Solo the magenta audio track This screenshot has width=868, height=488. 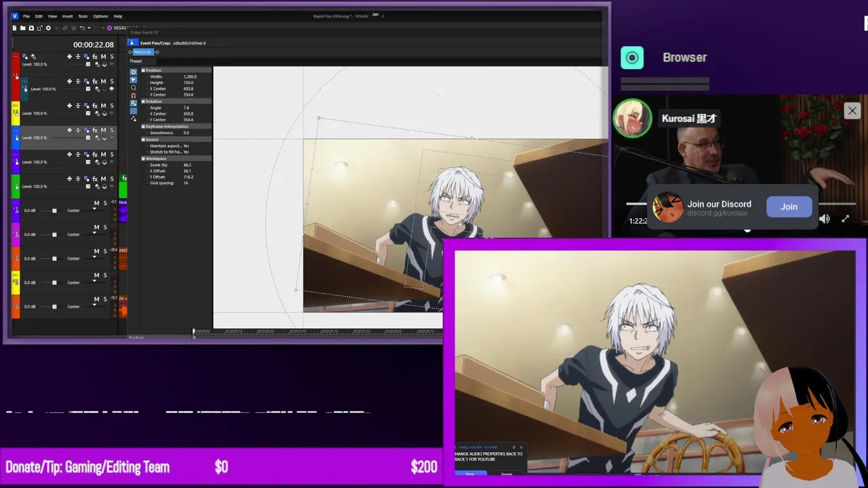tap(105, 227)
